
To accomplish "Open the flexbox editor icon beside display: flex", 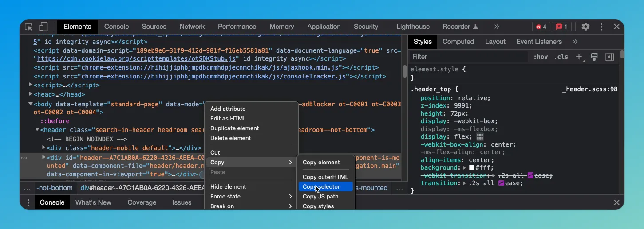I will point(480,136).
